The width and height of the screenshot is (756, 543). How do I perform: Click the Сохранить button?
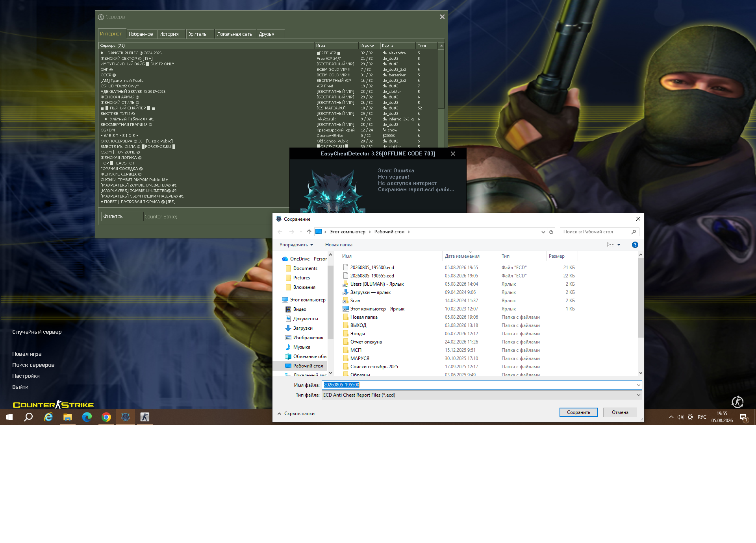pyautogui.click(x=578, y=412)
